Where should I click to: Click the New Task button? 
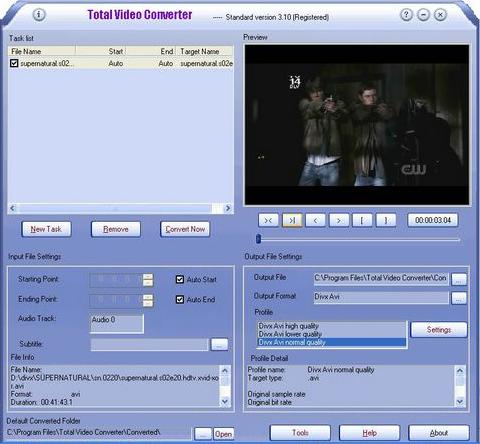tap(46, 229)
